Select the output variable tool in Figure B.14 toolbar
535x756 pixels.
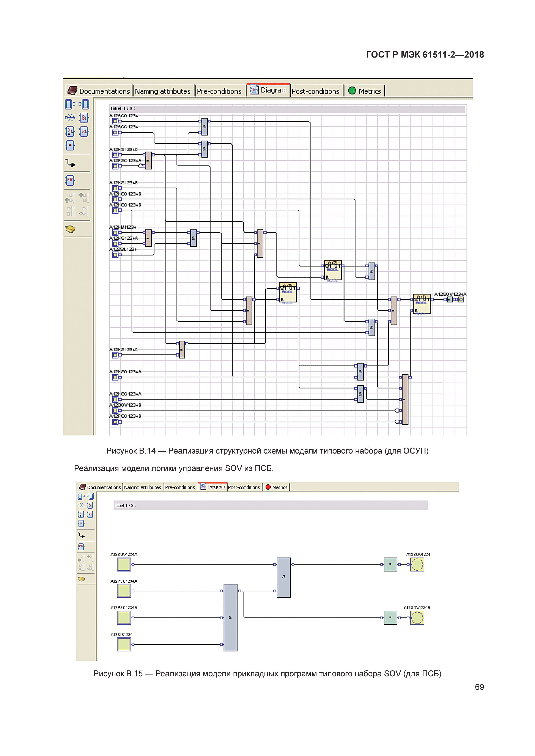(84, 104)
